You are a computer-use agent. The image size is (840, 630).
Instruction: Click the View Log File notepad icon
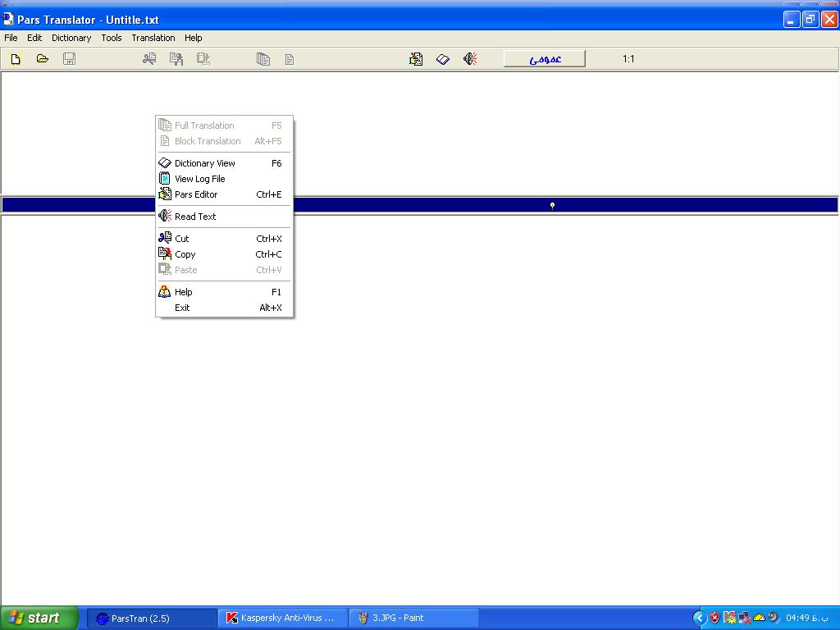pos(164,178)
